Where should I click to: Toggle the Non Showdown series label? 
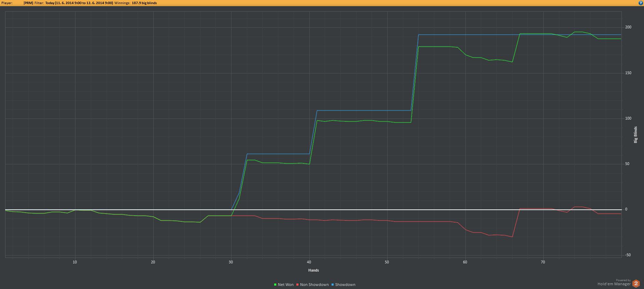click(x=314, y=285)
